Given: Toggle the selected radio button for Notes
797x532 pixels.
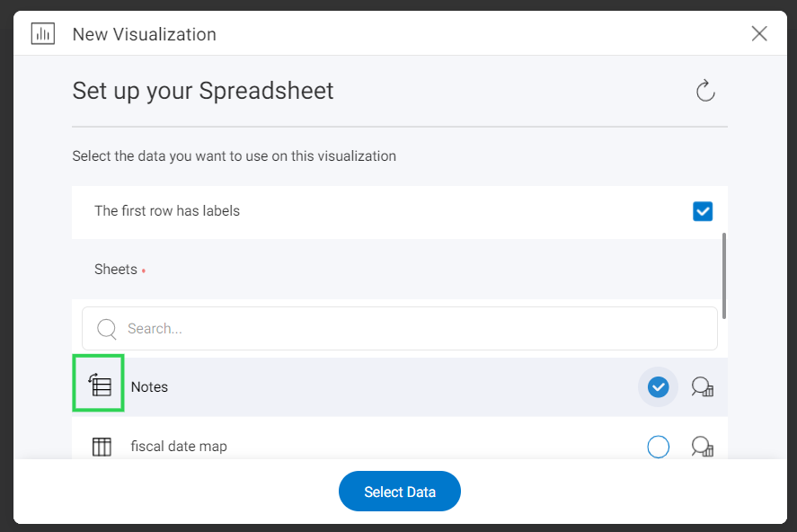Looking at the screenshot, I should 659,387.
